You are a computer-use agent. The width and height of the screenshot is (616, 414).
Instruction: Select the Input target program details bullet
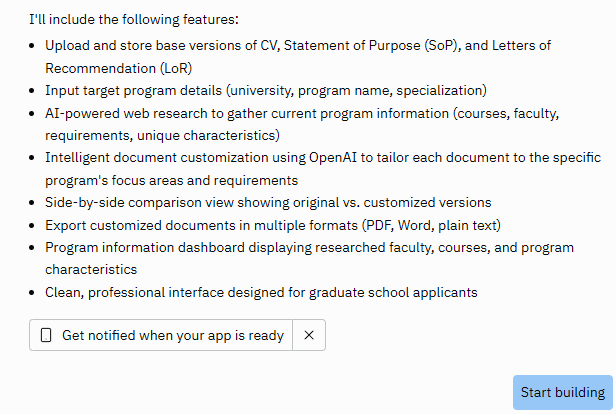[x=266, y=91]
